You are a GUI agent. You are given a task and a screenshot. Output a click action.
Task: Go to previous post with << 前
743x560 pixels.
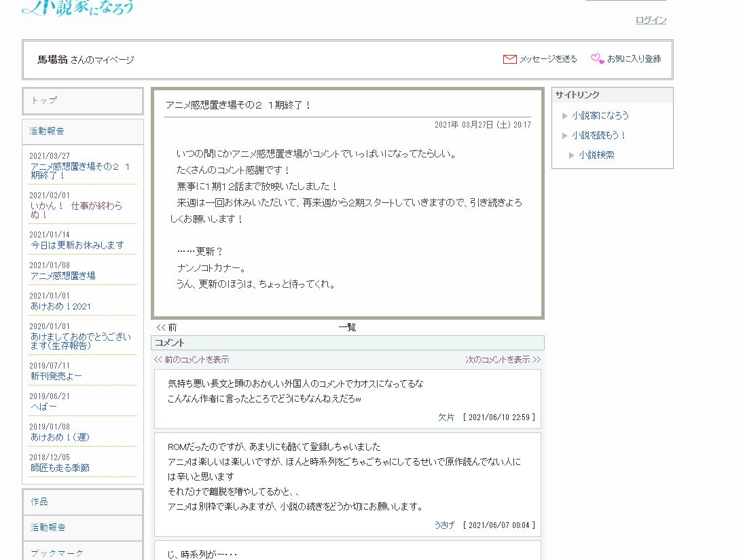pos(166,327)
